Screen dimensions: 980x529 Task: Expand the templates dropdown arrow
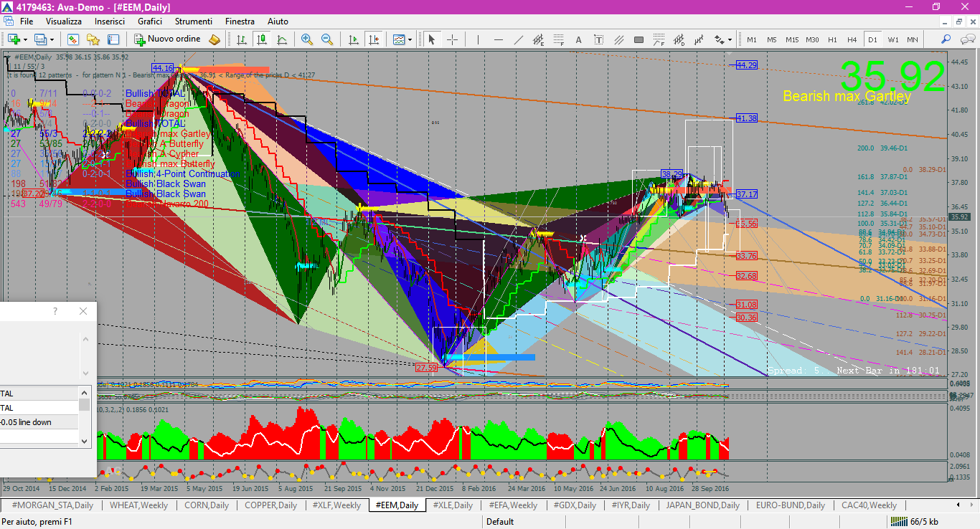pos(410,39)
